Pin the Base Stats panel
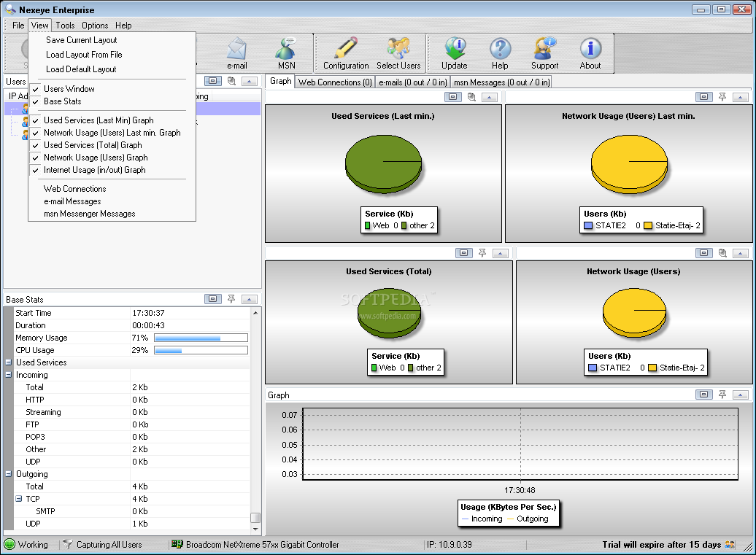Image resolution: width=756 pixels, height=555 pixels. pos(231,299)
